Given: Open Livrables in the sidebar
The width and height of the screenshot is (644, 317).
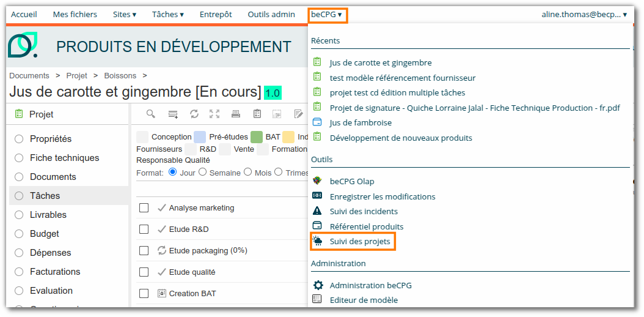Looking at the screenshot, I should 48,215.
